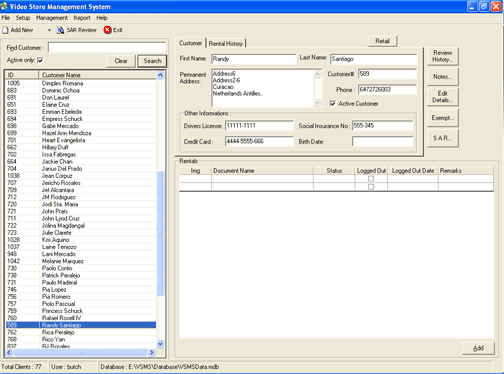This screenshot has width=504, height=374.
Task: Click the Status column header
Action: point(334,171)
